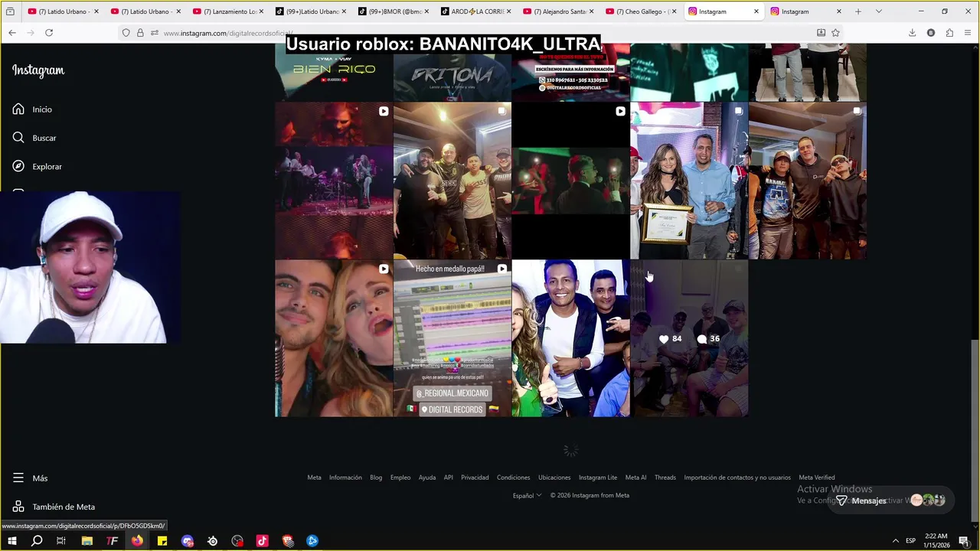This screenshot has width=980, height=551.
Task: Open man in white shirt post
Action: click(x=570, y=338)
